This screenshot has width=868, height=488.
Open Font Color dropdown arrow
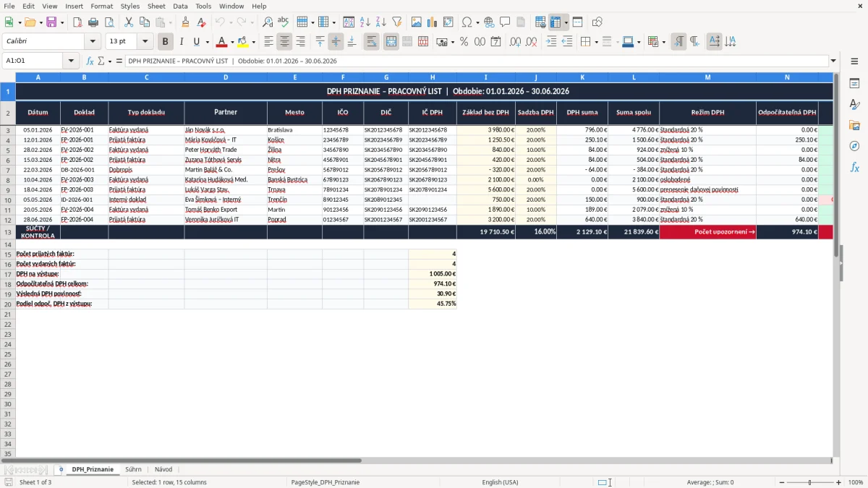coord(231,42)
